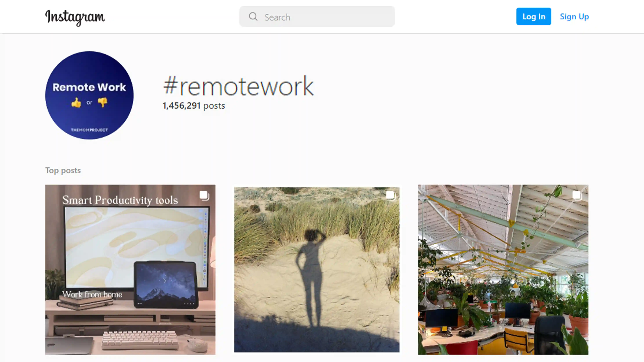Open the Sign Up link
The width and height of the screenshot is (644, 362).
coord(574,17)
